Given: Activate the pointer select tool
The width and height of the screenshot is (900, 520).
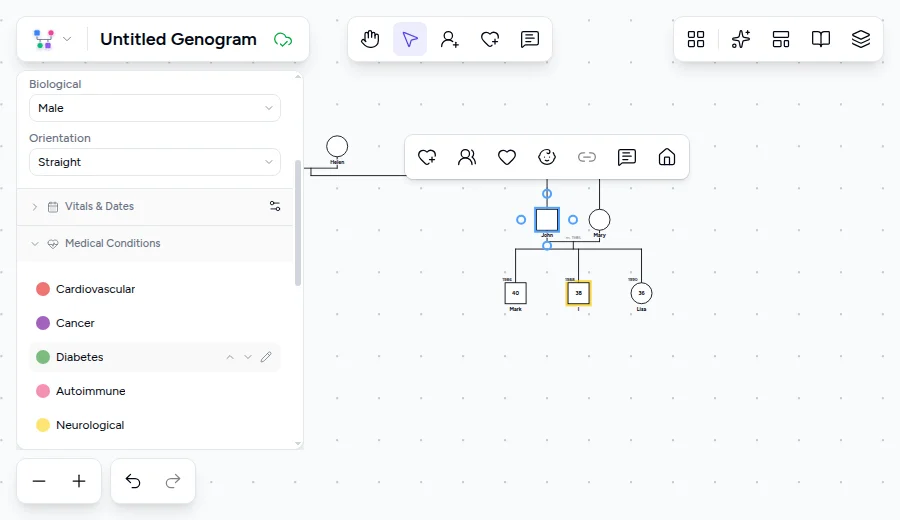Looking at the screenshot, I should (x=410, y=39).
